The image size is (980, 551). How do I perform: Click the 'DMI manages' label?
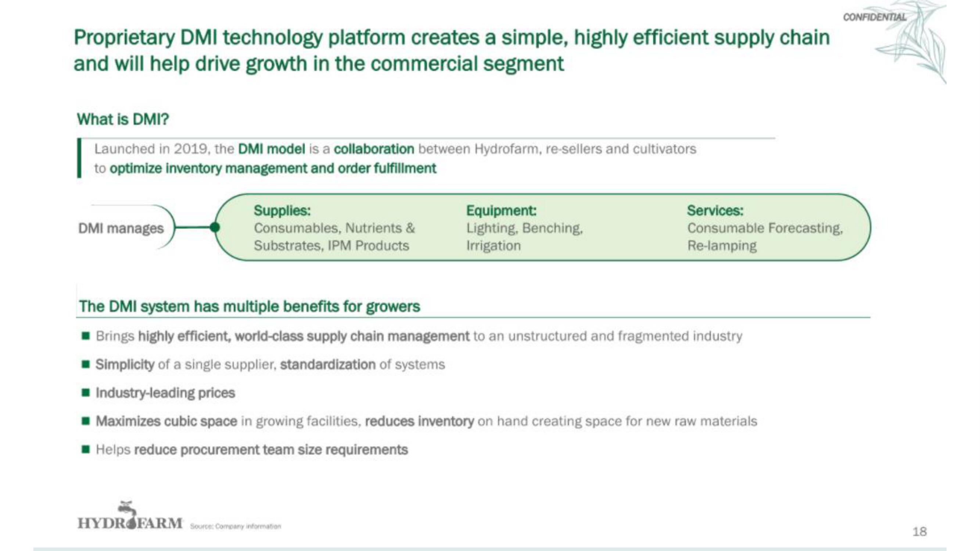coord(121,228)
